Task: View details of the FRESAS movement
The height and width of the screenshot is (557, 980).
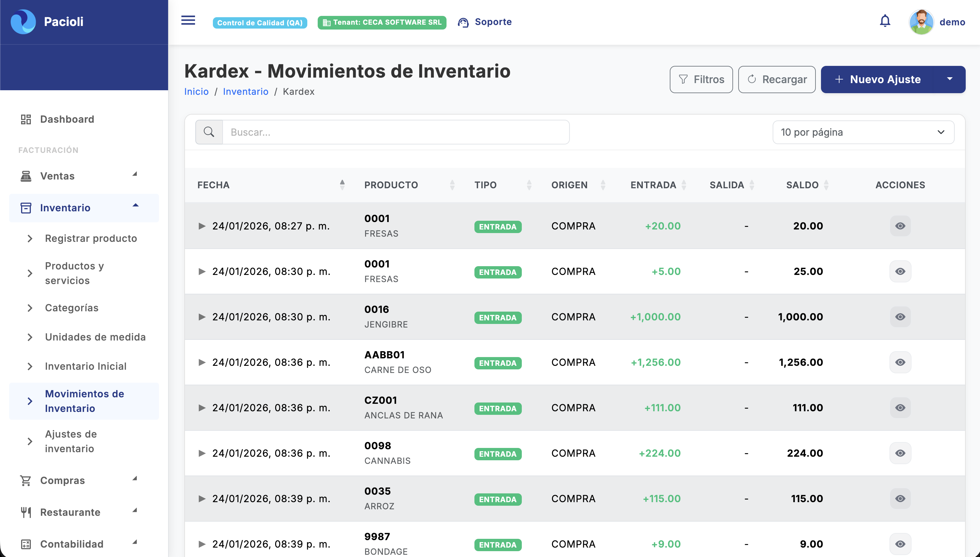Action: (x=900, y=226)
